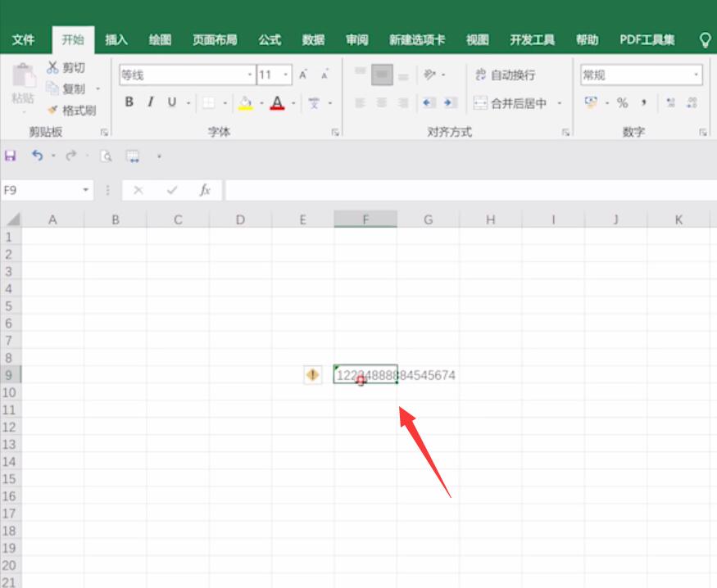Toggle Italic formatting
The image size is (717, 588).
(x=151, y=102)
